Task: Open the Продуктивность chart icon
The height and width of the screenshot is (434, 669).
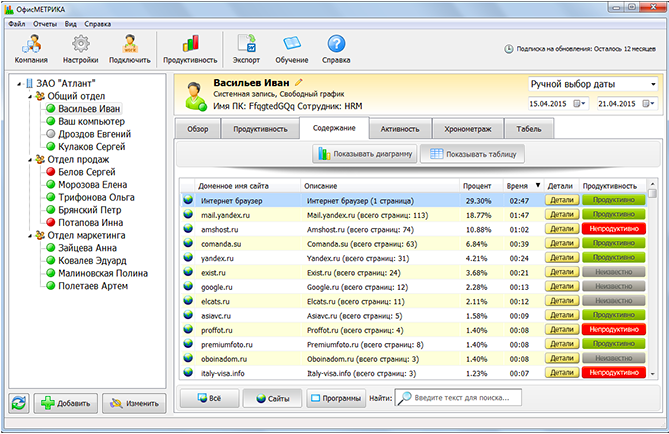Action: [x=191, y=46]
